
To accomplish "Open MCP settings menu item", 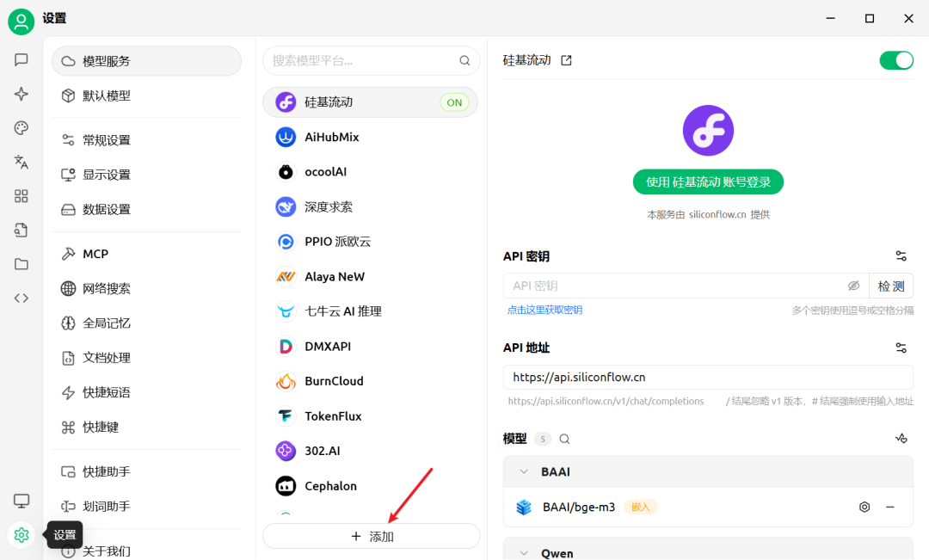I will (x=146, y=254).
